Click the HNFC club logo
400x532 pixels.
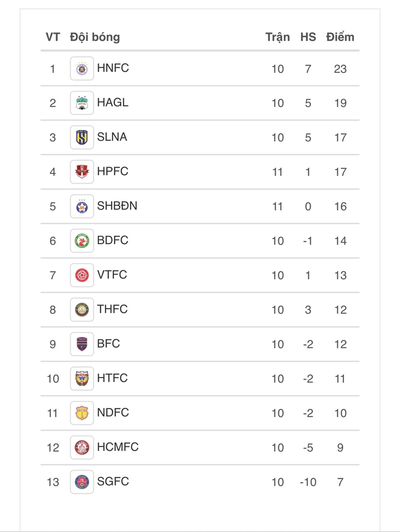(82, 69)
